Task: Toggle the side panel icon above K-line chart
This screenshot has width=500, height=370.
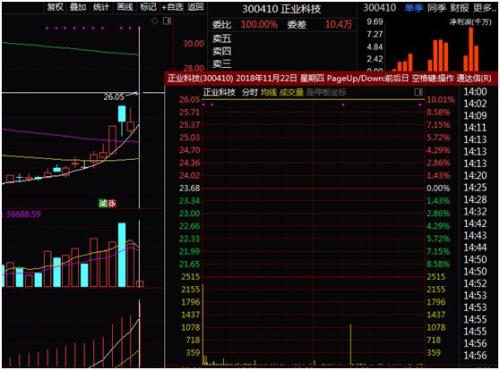Action: (167, 21)
